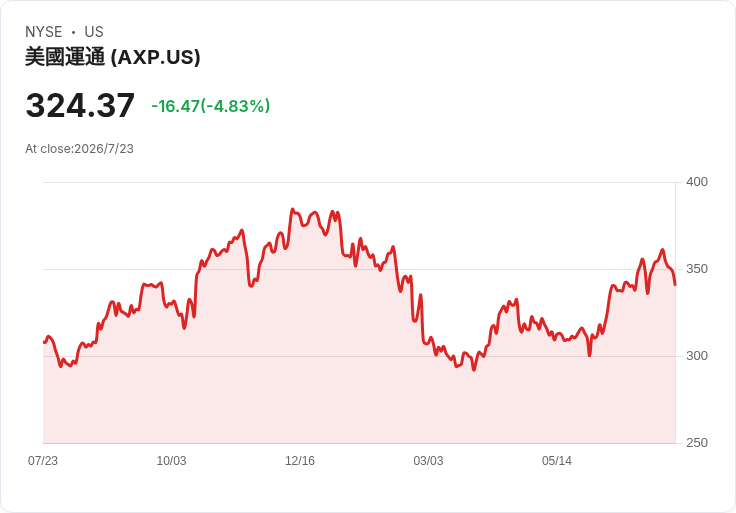Click the 03/03 date label on x-axis
The image size is (736, 513).
(x=428, y=461)
